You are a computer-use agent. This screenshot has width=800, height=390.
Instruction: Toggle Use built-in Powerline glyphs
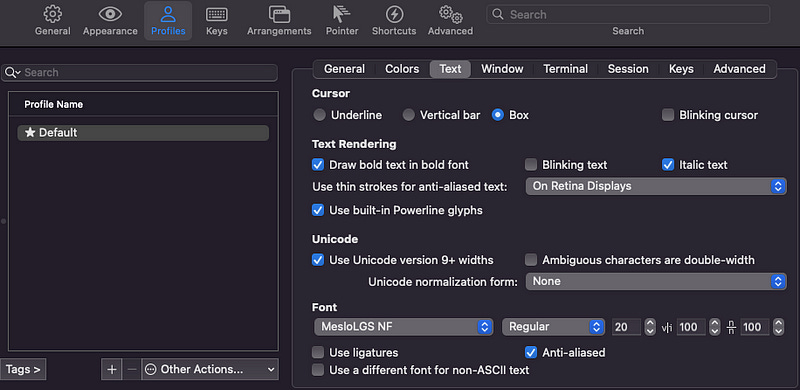318,210
